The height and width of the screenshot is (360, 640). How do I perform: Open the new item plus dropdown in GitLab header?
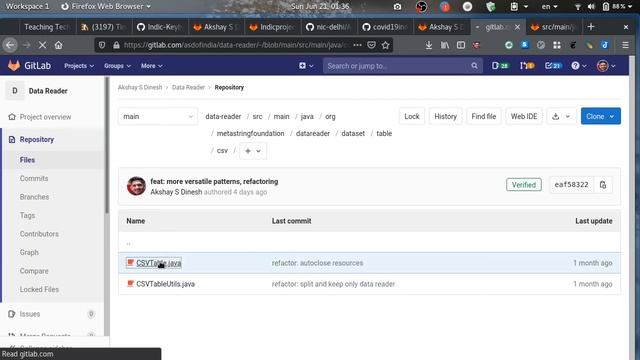306,66
